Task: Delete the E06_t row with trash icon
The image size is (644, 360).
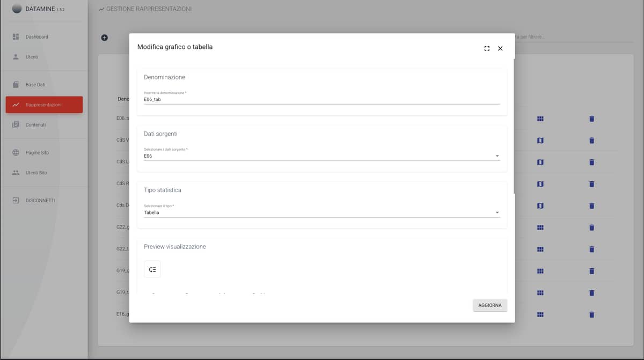Action: pos(592,119)
